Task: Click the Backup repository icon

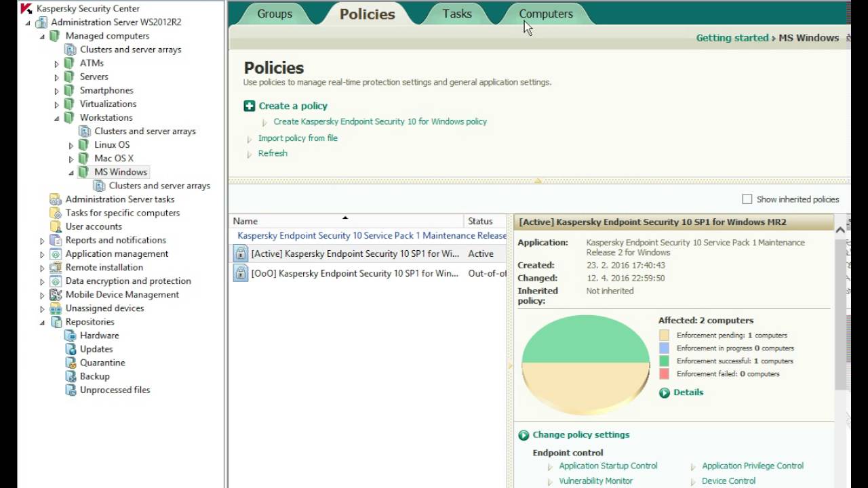Action: (71, 376)
